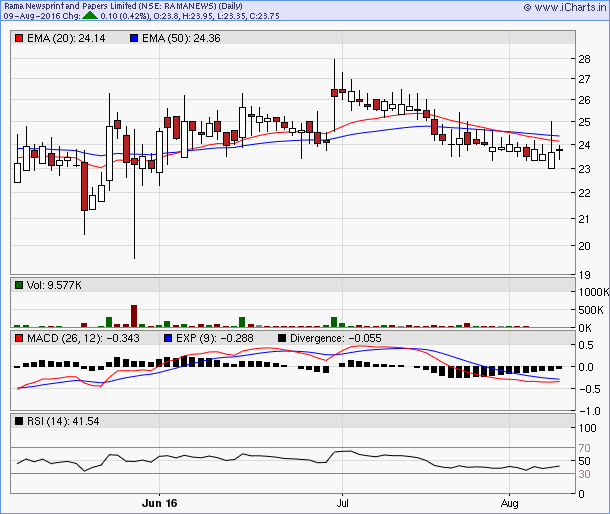Click the 1000K volume axis label
The width and height of the screenshot is (610, 514).
594,292
